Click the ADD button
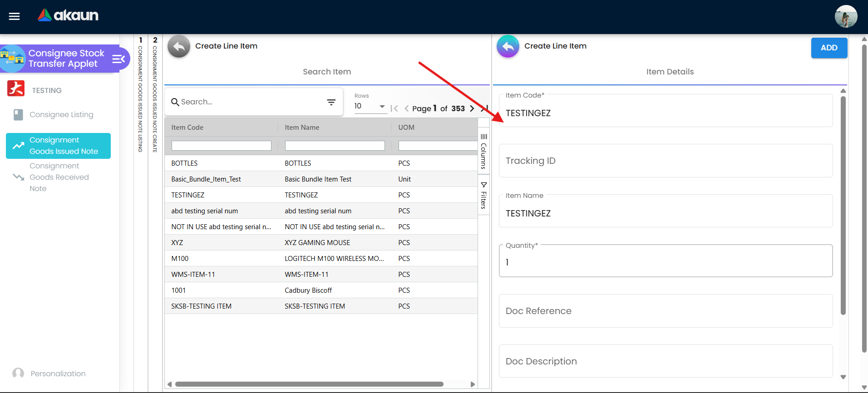The width and height of the screenshot is (868, 393). [x=829, y=48]
